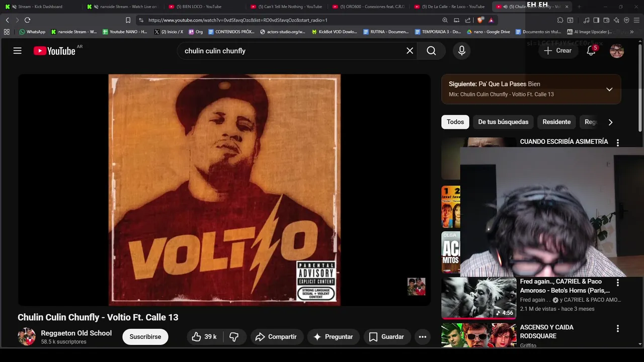
Task: Open the Youtube NANO bookmark
Action: pyautogui.click(x=125, y=32)
